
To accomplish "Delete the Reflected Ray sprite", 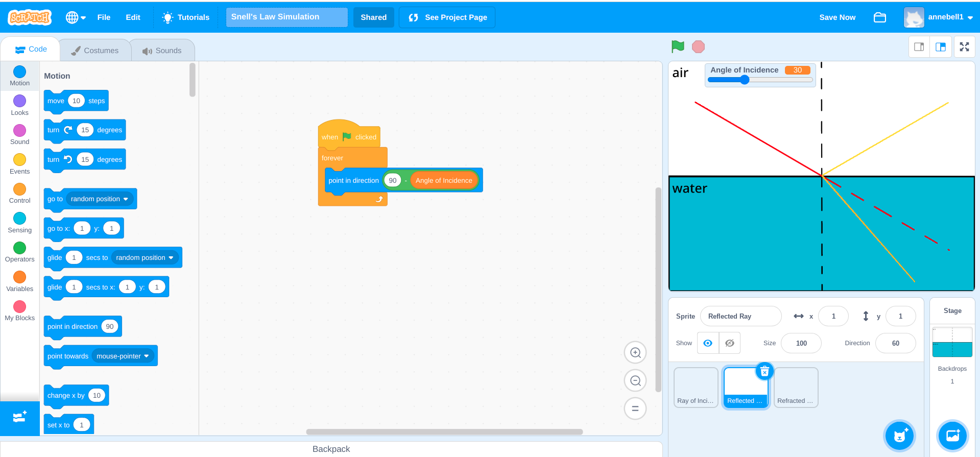I will 764,371.
